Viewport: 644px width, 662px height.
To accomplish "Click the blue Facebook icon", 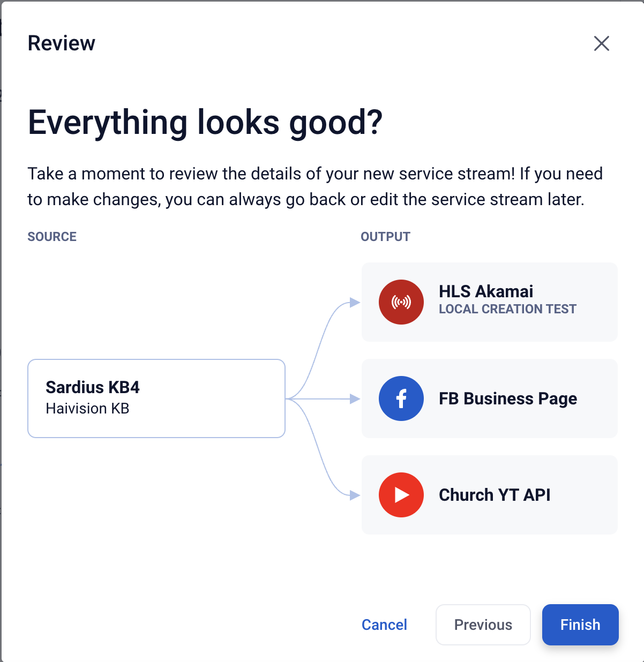I will click(x=401, y=398).
